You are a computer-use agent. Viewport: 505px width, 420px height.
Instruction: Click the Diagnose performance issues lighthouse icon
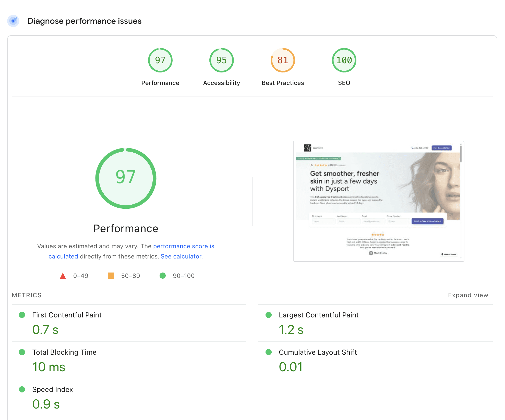[x=13, y=21]
